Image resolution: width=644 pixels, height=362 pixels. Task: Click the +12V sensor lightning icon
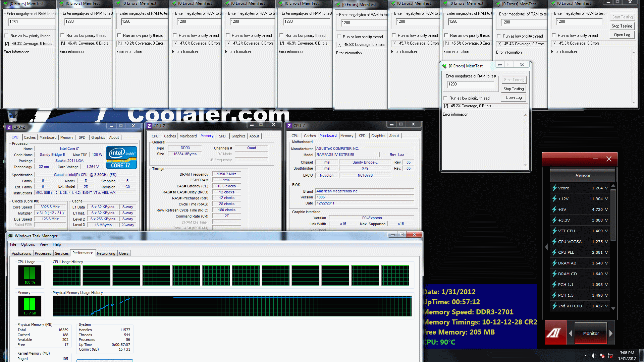click(x=554, y=199)
